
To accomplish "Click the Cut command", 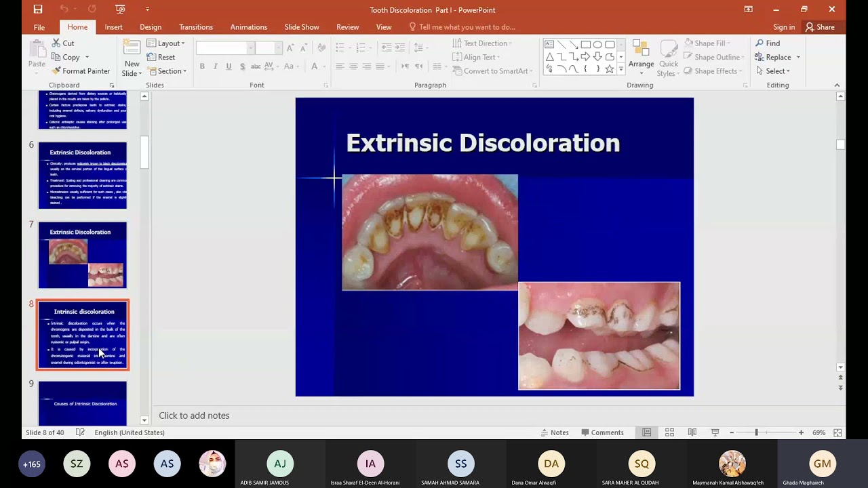I will (x=62, y=43).
